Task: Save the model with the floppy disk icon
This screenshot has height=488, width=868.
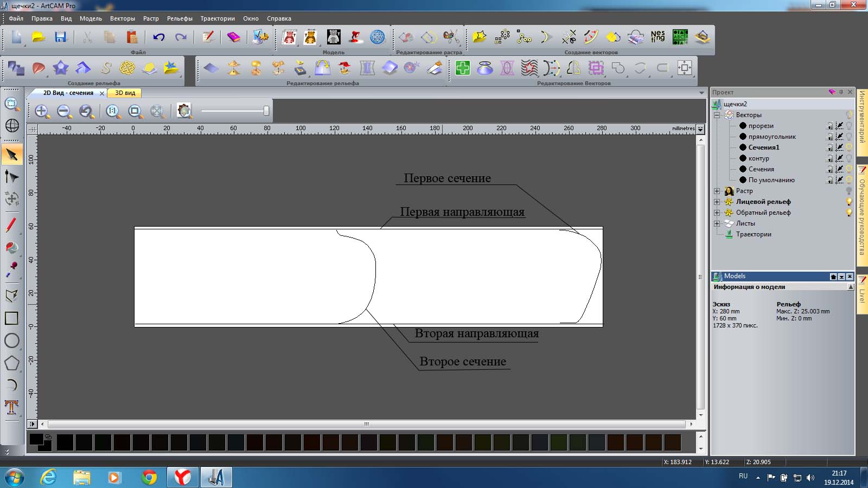Action: 60,37
